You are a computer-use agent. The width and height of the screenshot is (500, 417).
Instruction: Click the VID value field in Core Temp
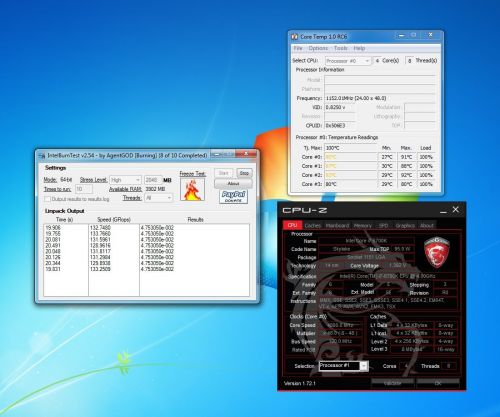click(x=340, y=107)
